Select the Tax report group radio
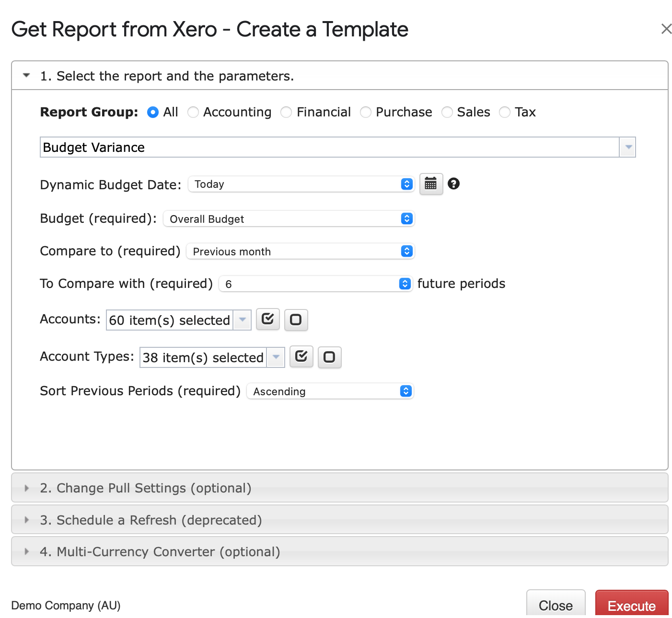 [505, 112]
